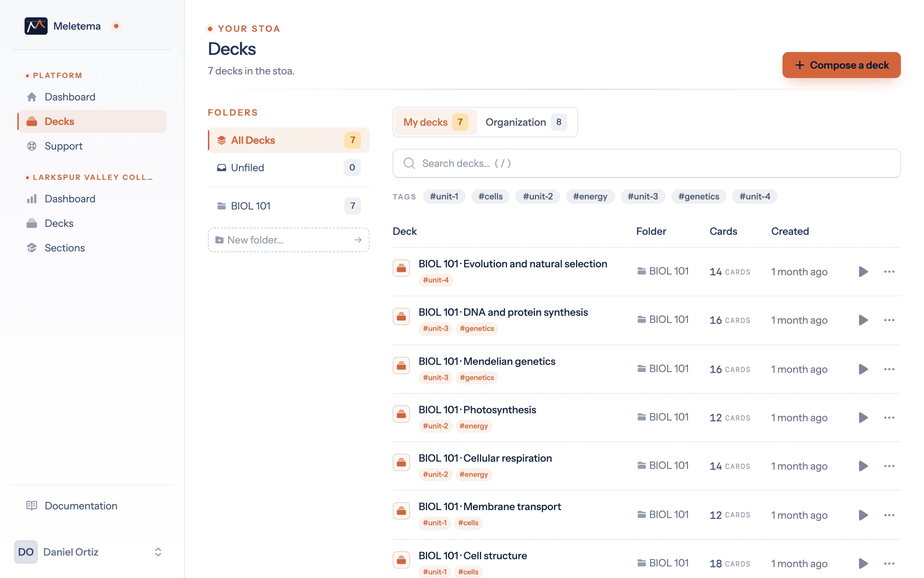Start studying the Mendelian genetics deck
Viewport: 924px width, 578px height.
[x=863, y=369]
